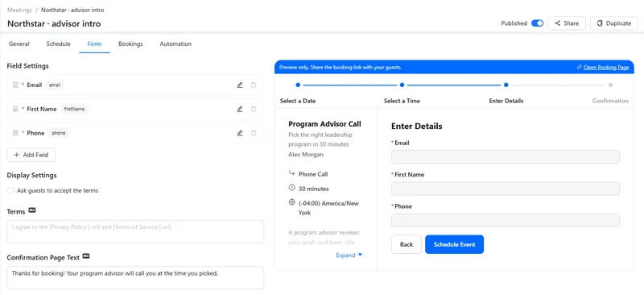Edit the Phone field pencil icon
This screenshot has width=644, height=295.
240,133
